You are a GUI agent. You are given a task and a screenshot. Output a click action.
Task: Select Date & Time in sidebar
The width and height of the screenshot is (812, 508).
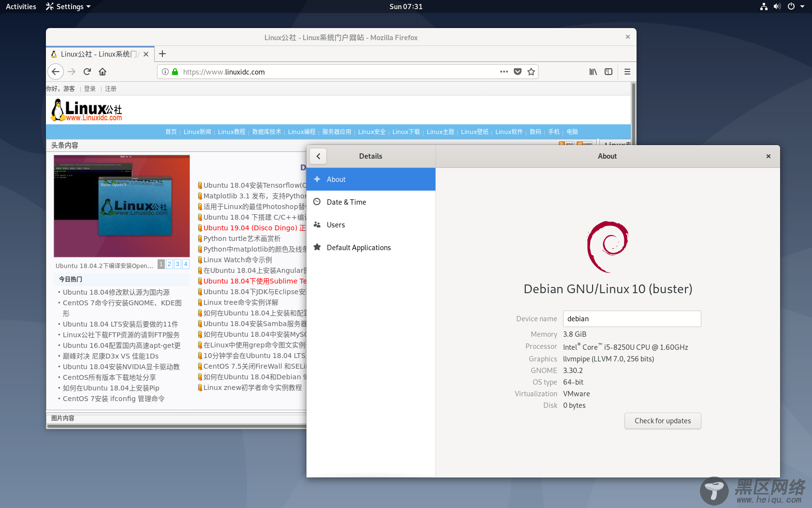[371, 202]
